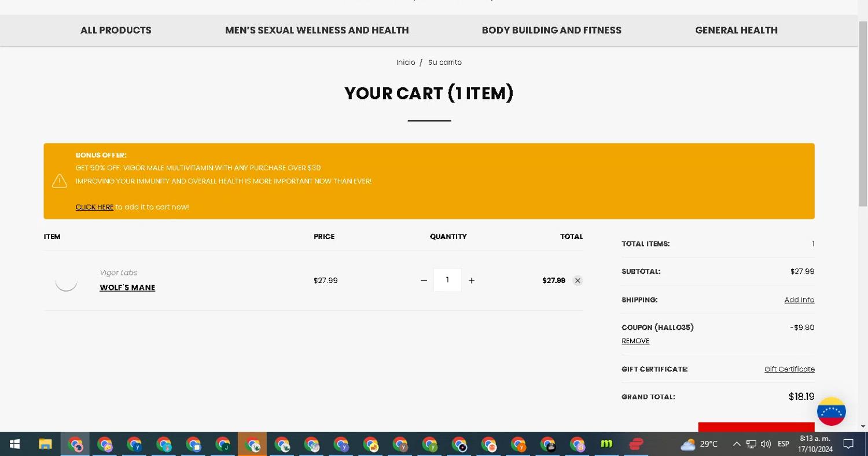
Task: Open the green 'm' app in taskbar
Action: (x=606, y=444)
